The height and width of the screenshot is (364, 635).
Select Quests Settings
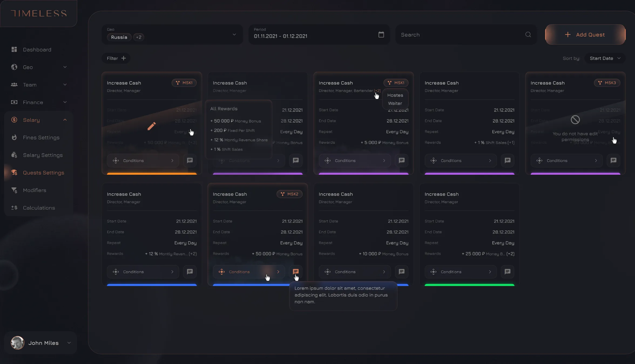click(x=43, y=173)
